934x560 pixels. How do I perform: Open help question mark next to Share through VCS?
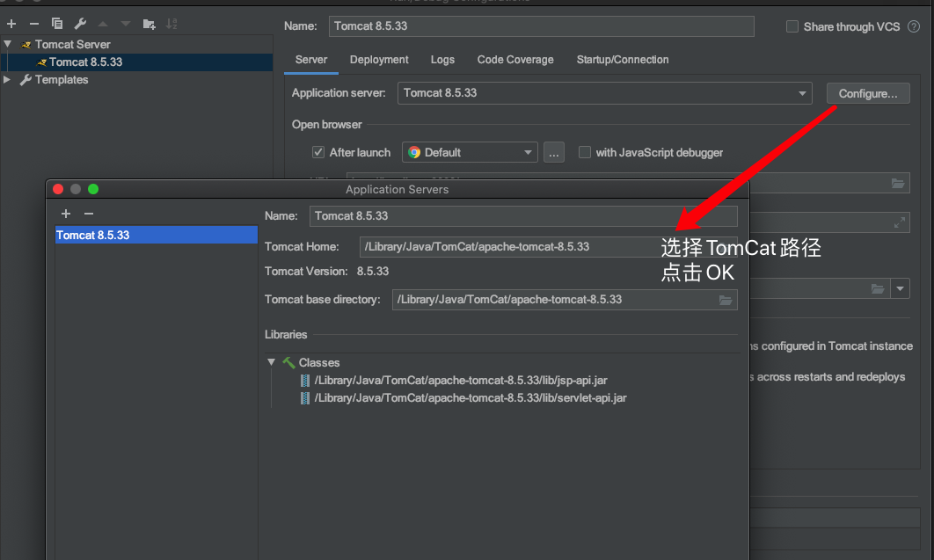pos(914,26)
